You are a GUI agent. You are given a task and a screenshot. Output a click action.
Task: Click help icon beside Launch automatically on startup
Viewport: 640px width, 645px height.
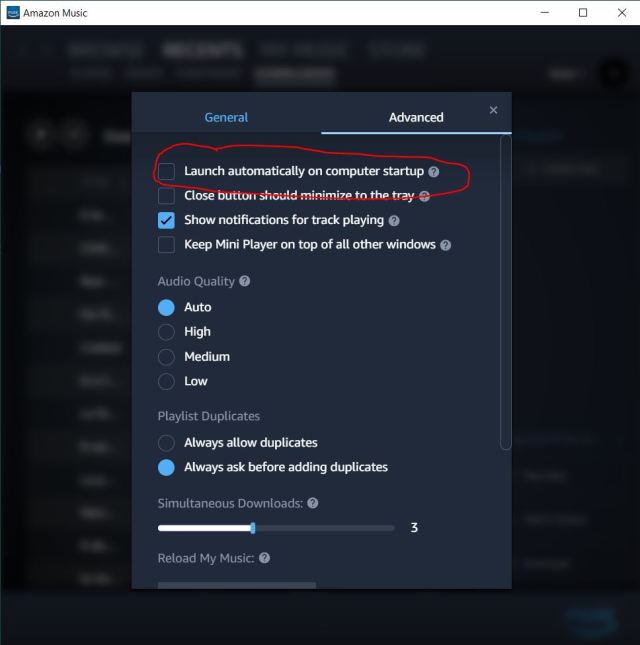[434, 172]
